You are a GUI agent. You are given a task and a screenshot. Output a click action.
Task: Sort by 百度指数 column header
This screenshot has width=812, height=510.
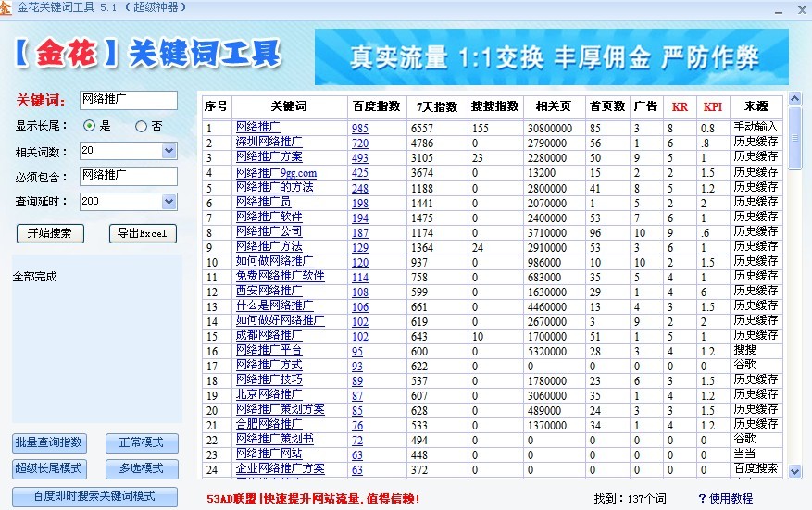click(x=377, y=106)
